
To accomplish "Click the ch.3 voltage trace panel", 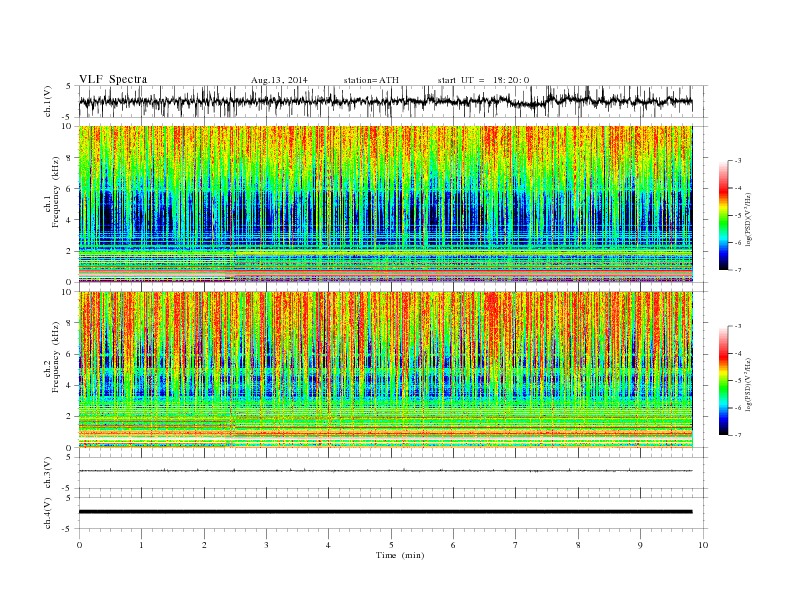I will point(393,473).
